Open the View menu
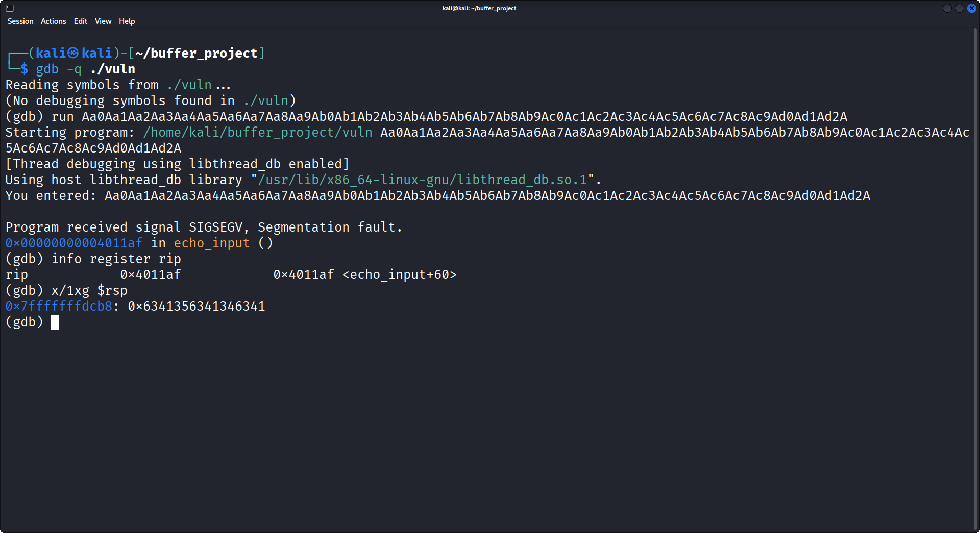This screenshot has height=533, width=980. click(103, 21)
